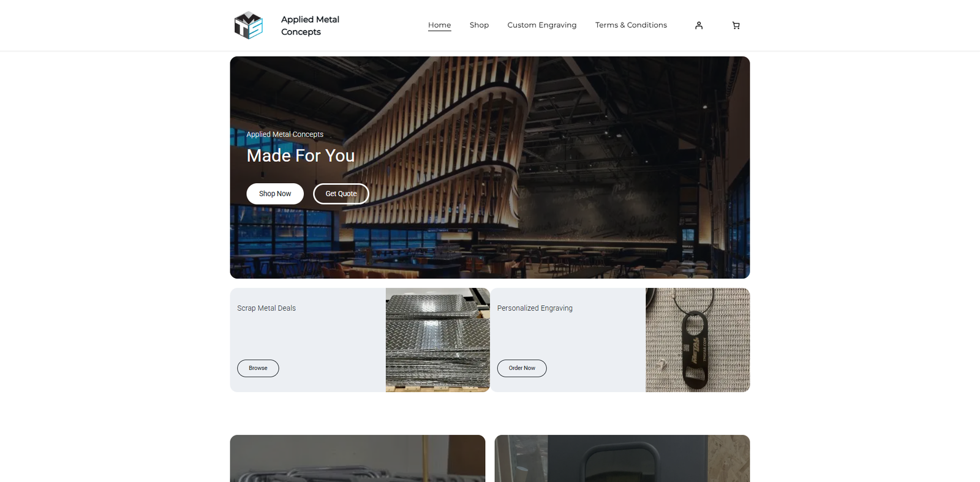
Task: Click the Personalized Engraving heading
Action: point(535,308)
